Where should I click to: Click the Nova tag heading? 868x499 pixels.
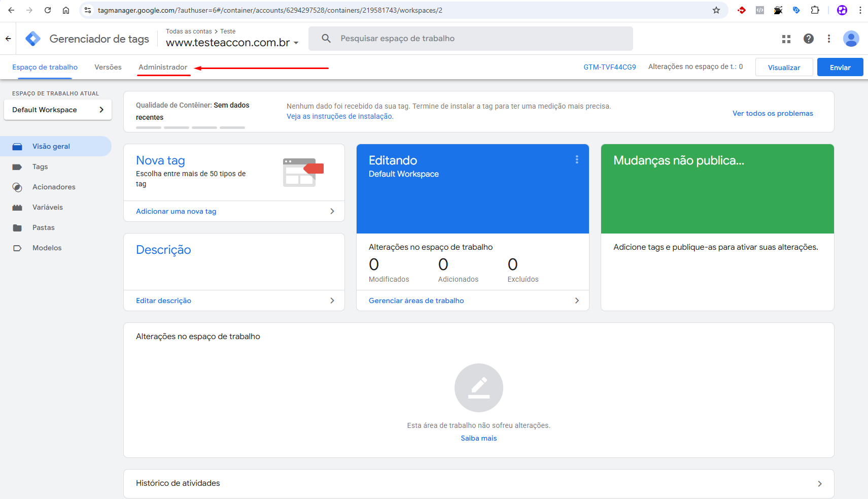coord(160,160)
